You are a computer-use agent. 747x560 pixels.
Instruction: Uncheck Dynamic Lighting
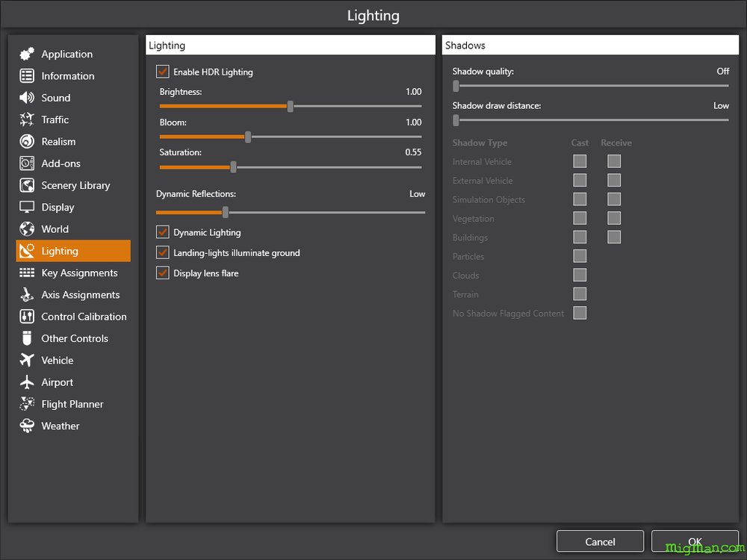[162, 232]
